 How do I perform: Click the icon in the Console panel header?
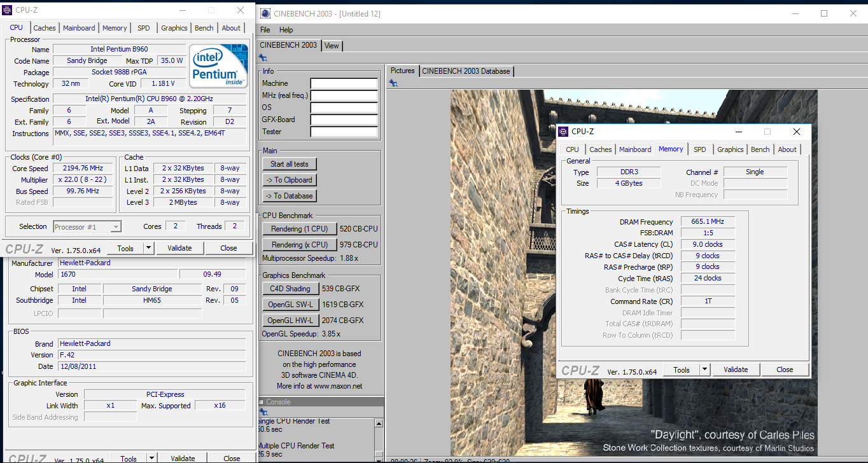[x=261, y=402]
